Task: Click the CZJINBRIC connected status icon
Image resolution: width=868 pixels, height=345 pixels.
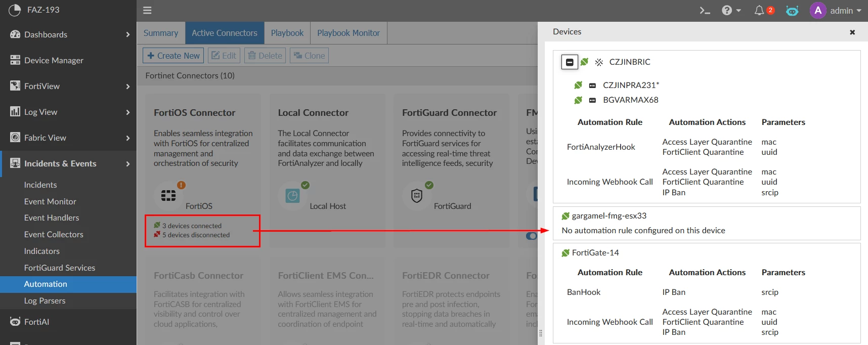Action: click(585, 62)
